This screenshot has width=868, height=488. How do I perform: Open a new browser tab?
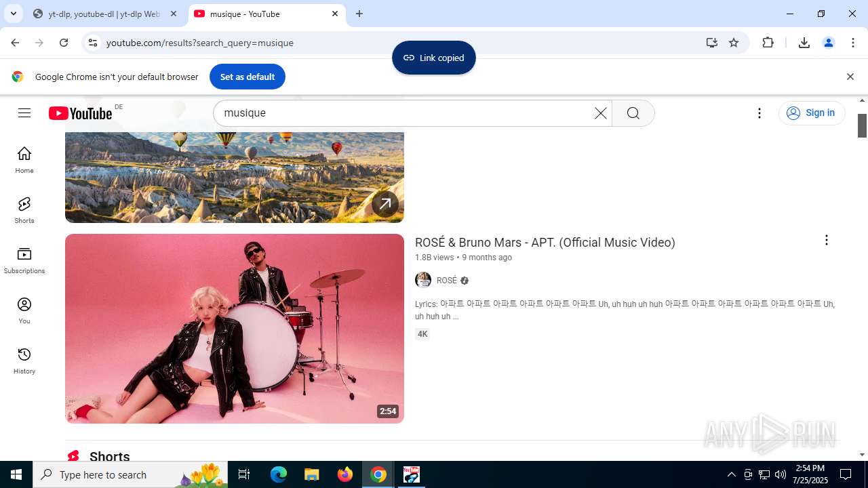click(359, 14)
